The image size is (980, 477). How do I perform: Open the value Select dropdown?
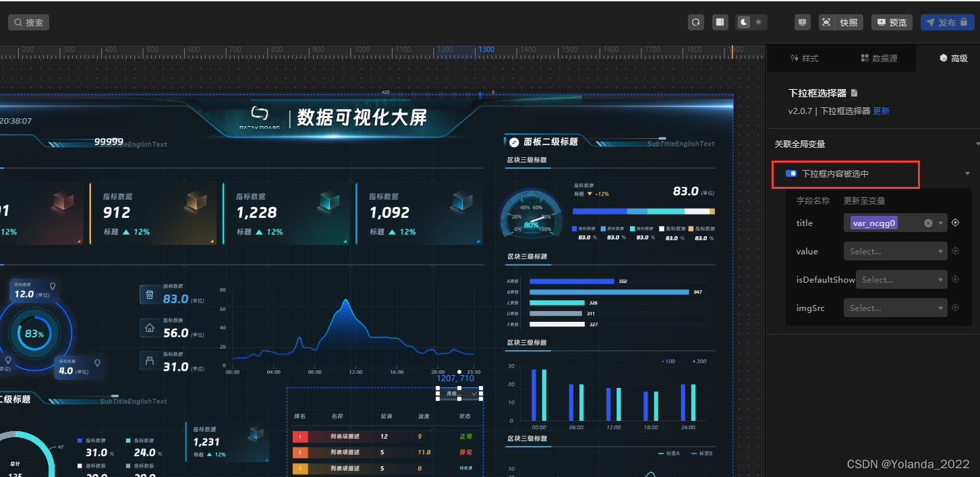pyautogui.click(x=895, y=251)
